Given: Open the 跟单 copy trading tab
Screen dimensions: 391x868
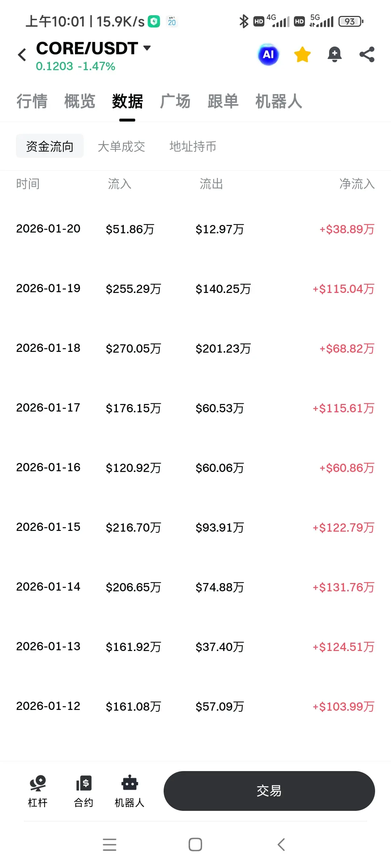Looking at the screenshot, I should (x=223, y=101).
